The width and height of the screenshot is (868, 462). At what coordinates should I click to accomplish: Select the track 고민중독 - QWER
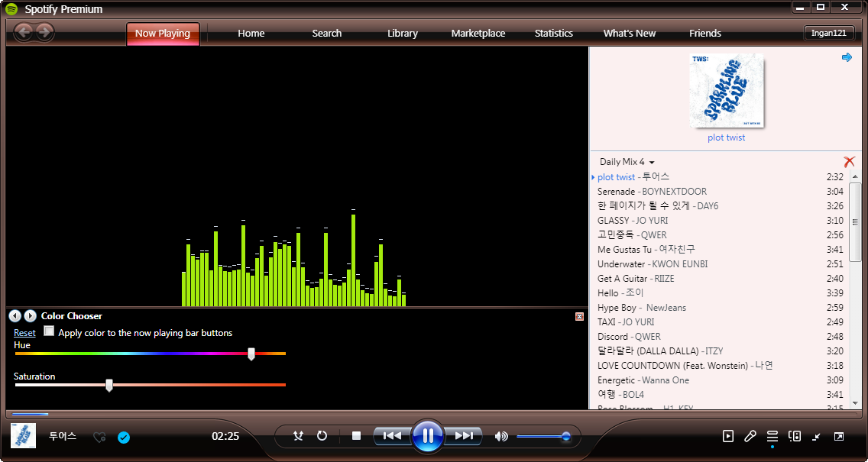[x=721, y=234]
